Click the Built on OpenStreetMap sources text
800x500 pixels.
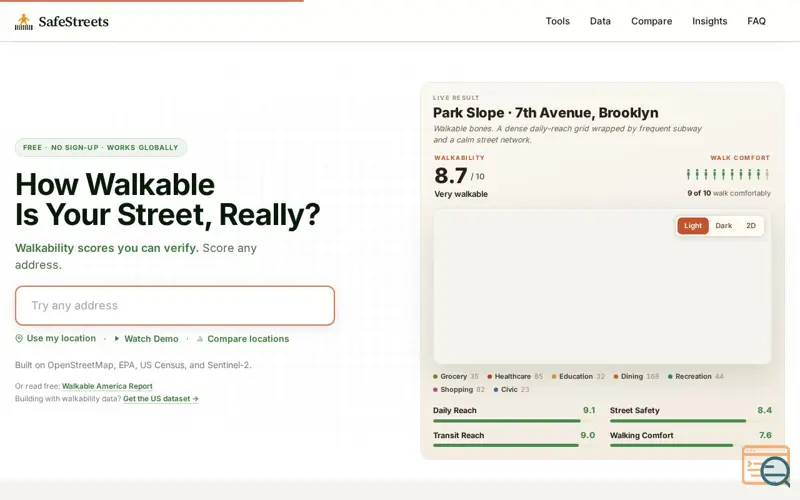[133, 365]
